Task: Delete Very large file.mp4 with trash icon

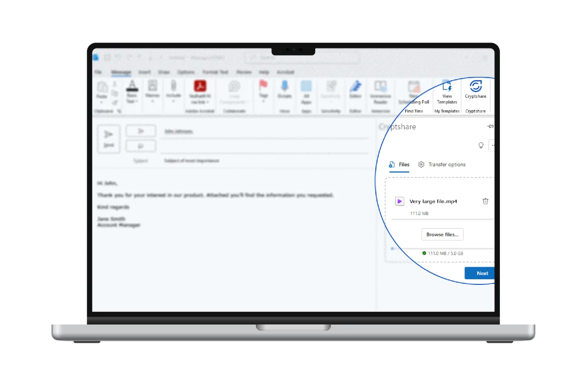Action: pyautogui.click(x=485, y=202)
